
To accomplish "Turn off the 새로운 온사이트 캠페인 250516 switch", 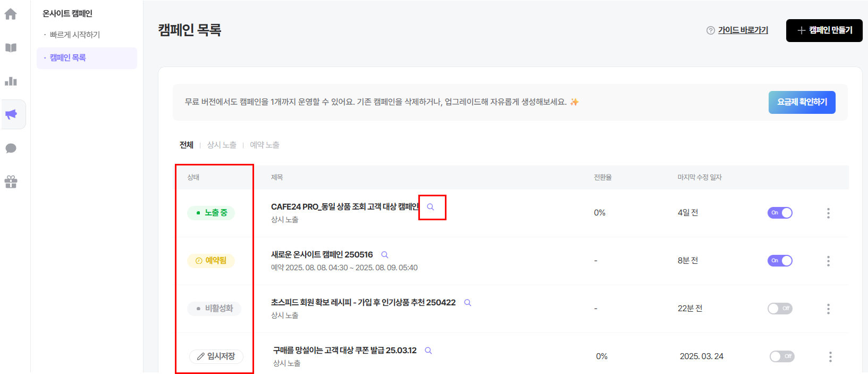I will point(780,261).
